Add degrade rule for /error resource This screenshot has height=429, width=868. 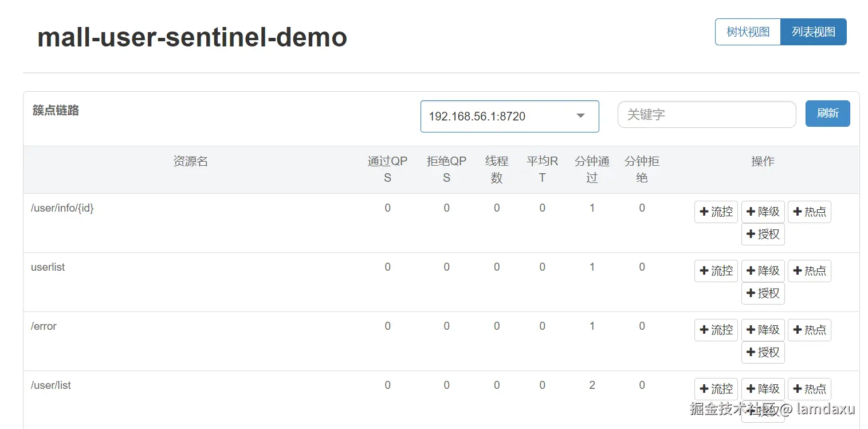pos(763,330)
